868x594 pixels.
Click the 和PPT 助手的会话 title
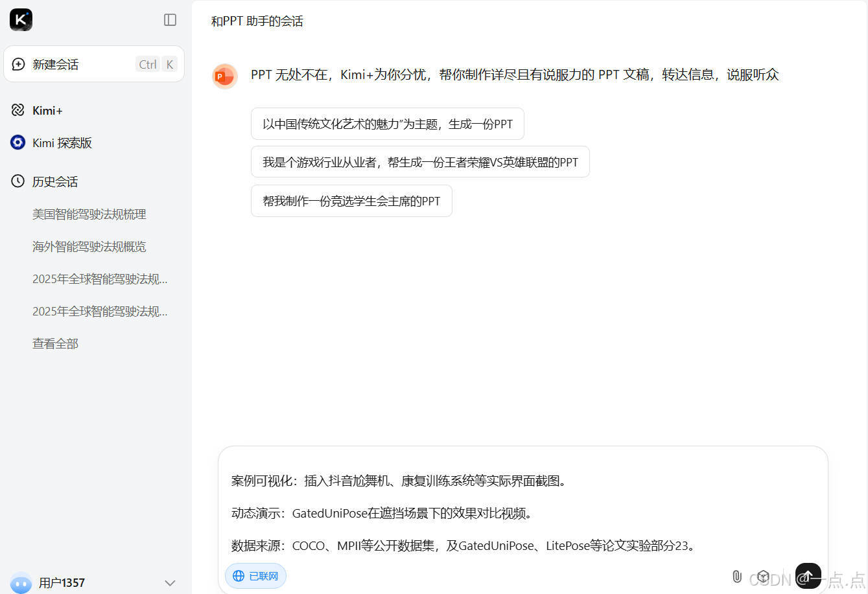click(x=257, y=21)
